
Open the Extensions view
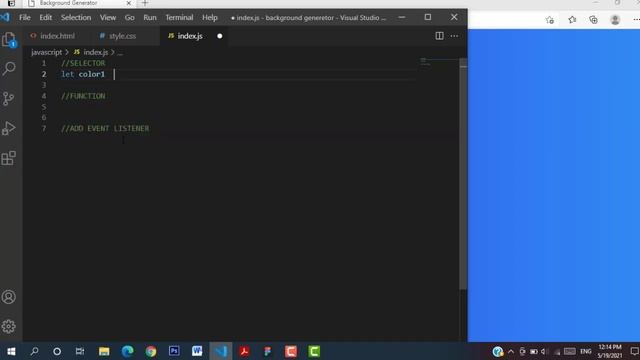coord(9,158)
